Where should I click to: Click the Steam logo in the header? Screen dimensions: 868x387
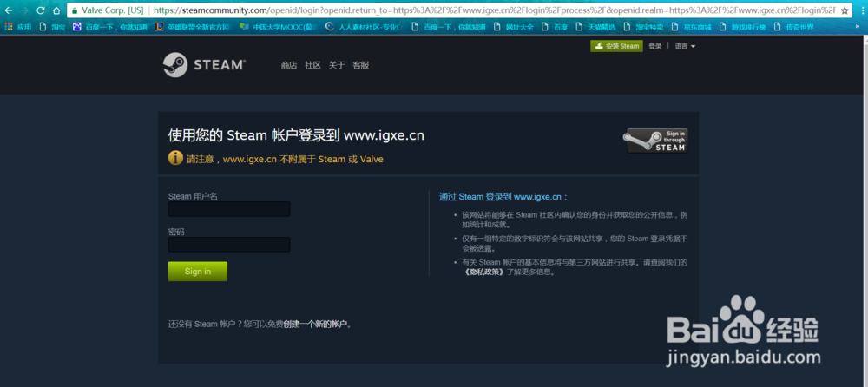(x=204, y=65)
